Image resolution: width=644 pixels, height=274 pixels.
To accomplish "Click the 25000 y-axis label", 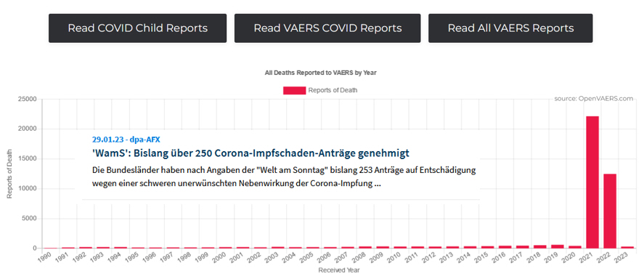I will pos(27,99).
